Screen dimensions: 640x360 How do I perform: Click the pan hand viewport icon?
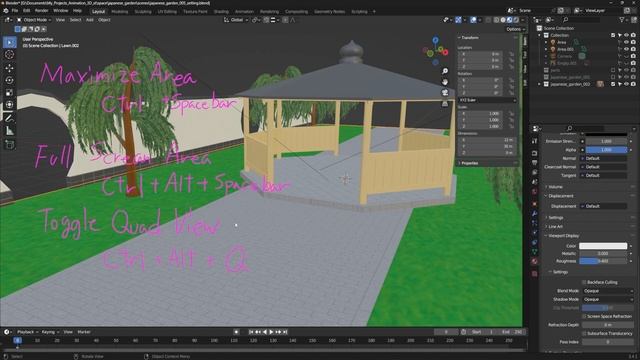pyautogui.click(x=445, y=82)
